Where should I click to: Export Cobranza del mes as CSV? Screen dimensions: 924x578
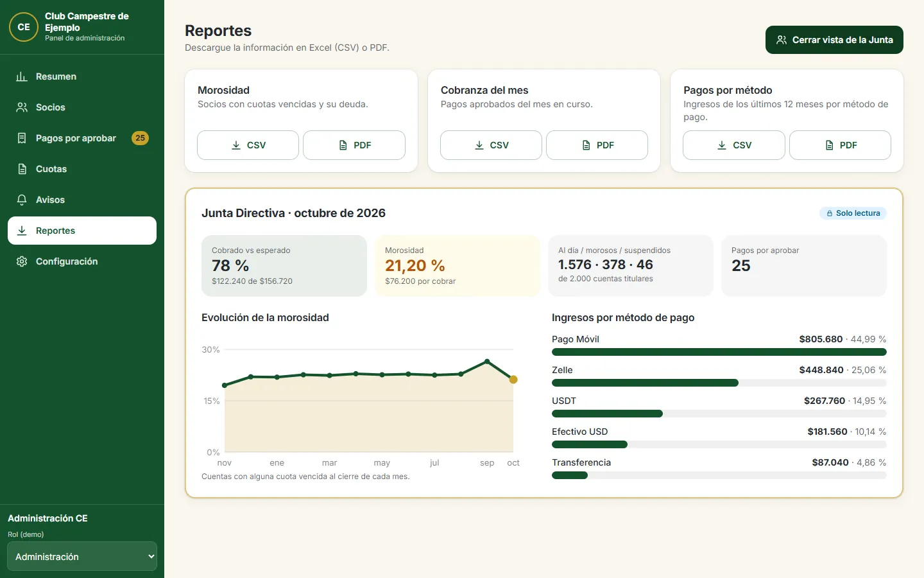(x=491, y=145)
